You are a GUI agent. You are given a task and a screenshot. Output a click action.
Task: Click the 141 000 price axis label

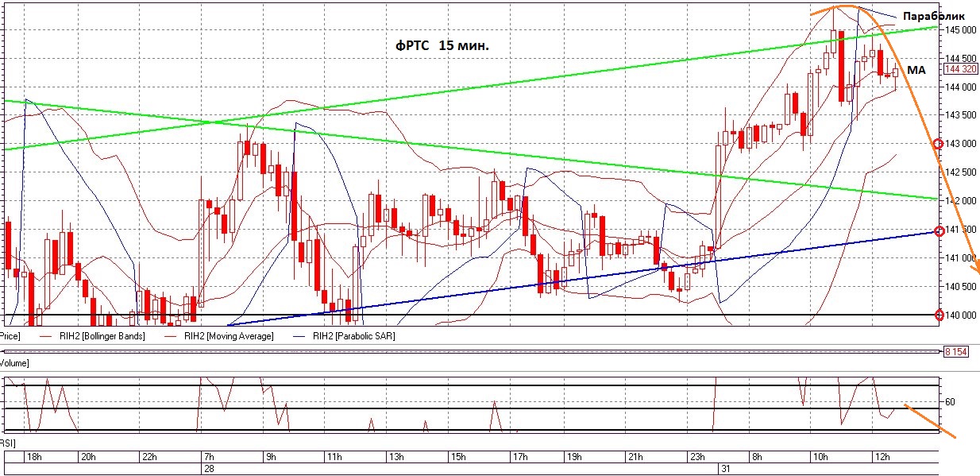click(x=960, y=258)
